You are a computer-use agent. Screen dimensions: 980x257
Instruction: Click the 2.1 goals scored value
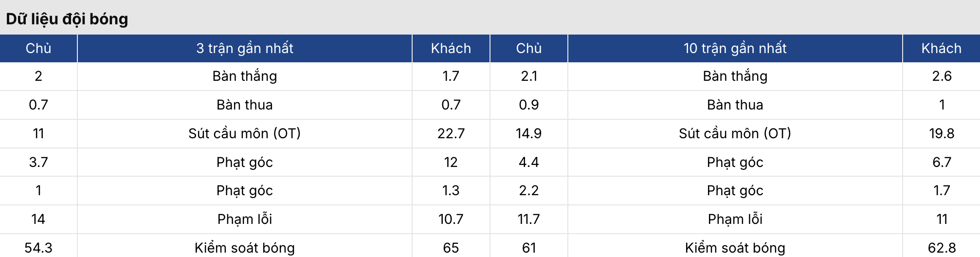528,76
